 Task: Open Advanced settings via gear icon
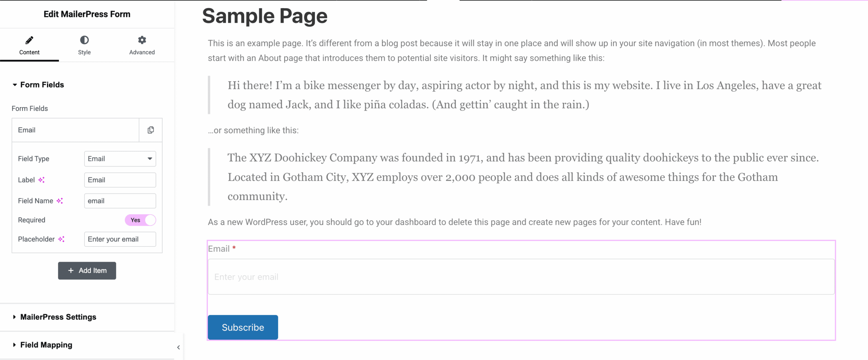point(142,40)
